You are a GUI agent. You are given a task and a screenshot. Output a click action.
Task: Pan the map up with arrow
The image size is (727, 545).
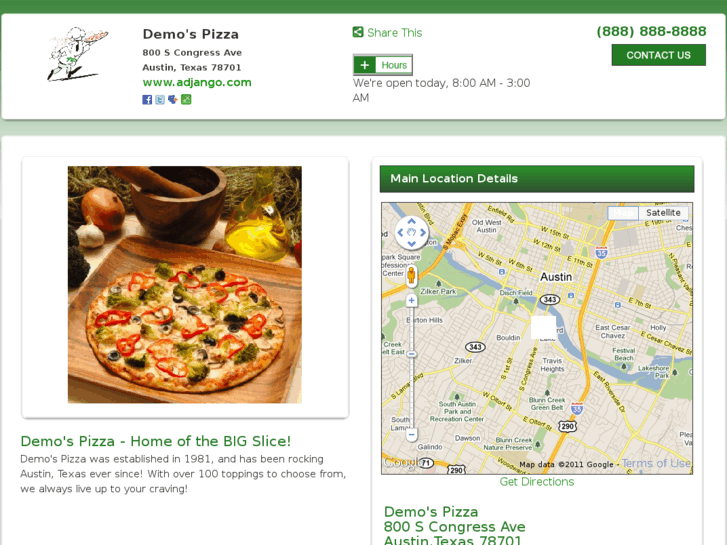pos(411,222)
